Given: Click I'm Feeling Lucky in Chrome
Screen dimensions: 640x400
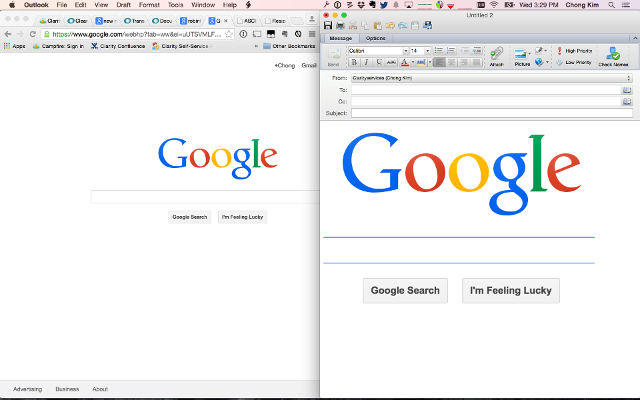Looking at the screenshot, I should click(x=242, y=217).
